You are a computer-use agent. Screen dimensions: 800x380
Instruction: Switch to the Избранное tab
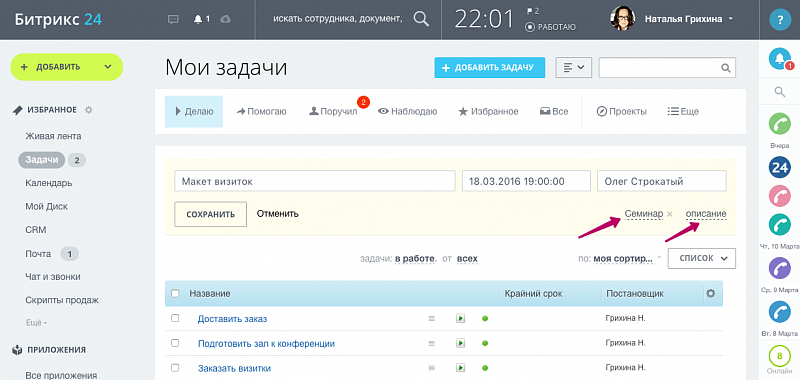point(488,111)
